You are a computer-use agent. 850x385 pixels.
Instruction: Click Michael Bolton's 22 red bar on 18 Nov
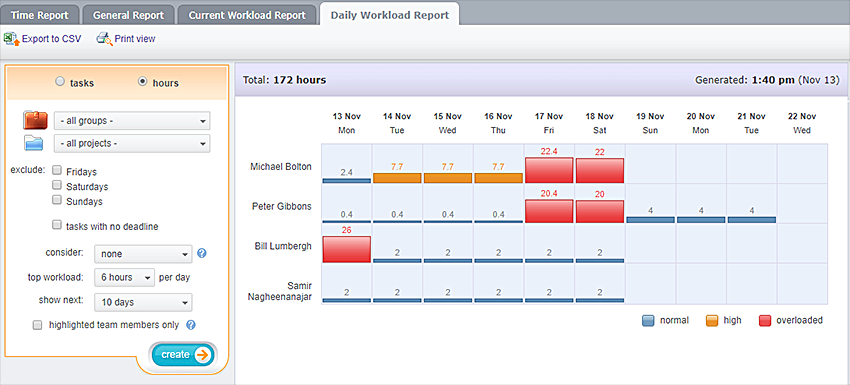[x=600, y=171]
